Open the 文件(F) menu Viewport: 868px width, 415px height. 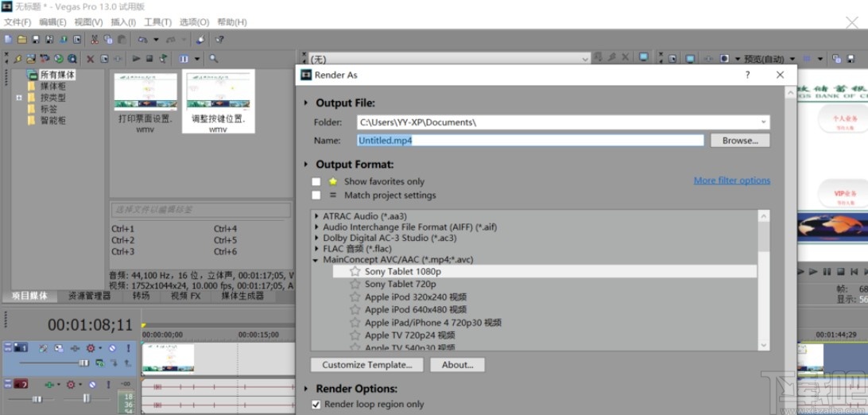pos(17,22)
